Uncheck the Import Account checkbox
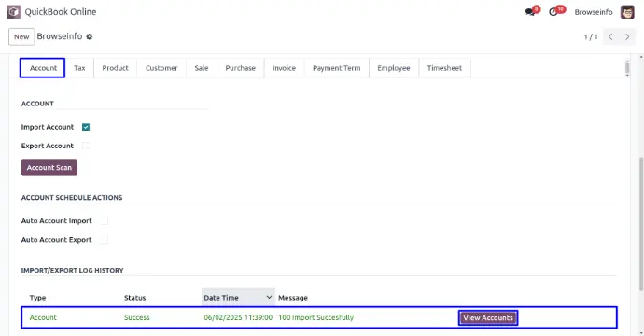The width and height of the screenshot is (644, 336). (x=86, y=127)
